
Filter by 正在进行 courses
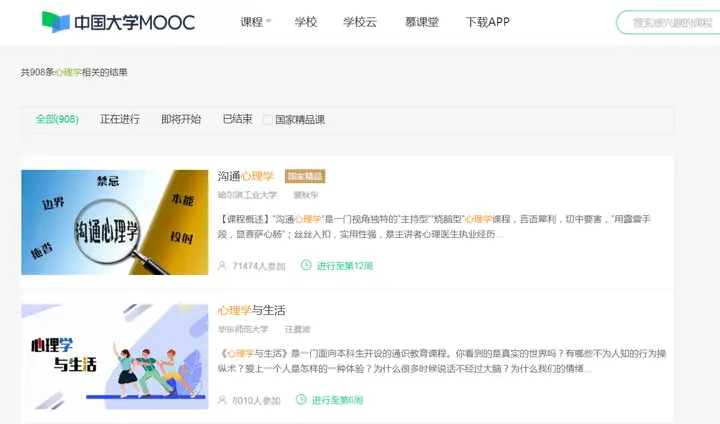[120, 119]
